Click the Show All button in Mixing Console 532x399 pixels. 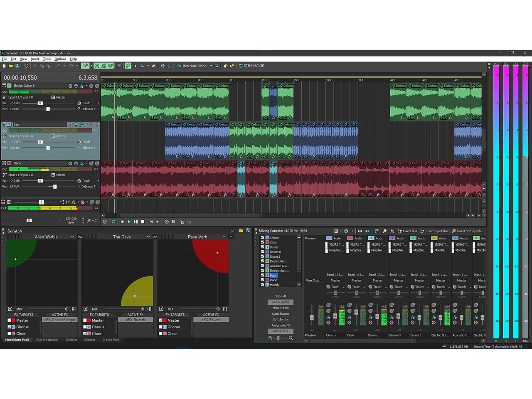pyautogui.click(x=281, y=296)
